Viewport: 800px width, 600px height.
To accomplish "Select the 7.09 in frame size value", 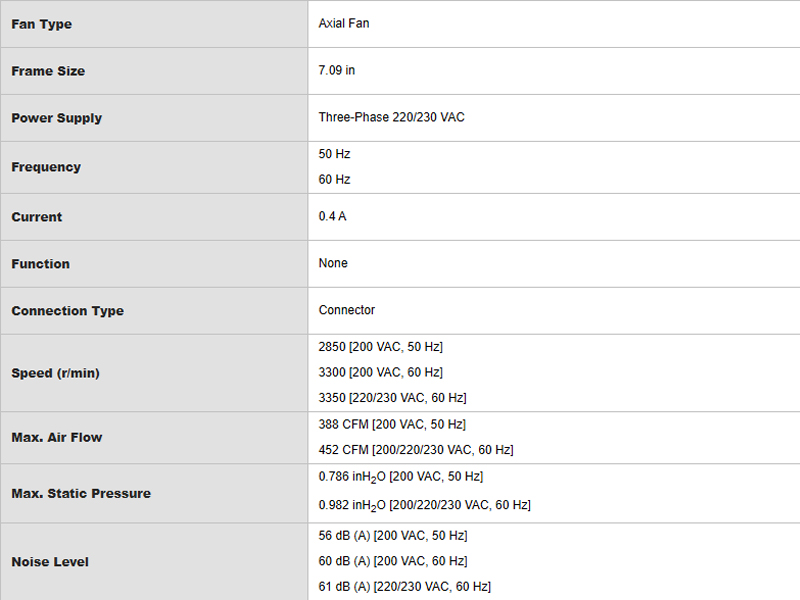I will (337, 70).
